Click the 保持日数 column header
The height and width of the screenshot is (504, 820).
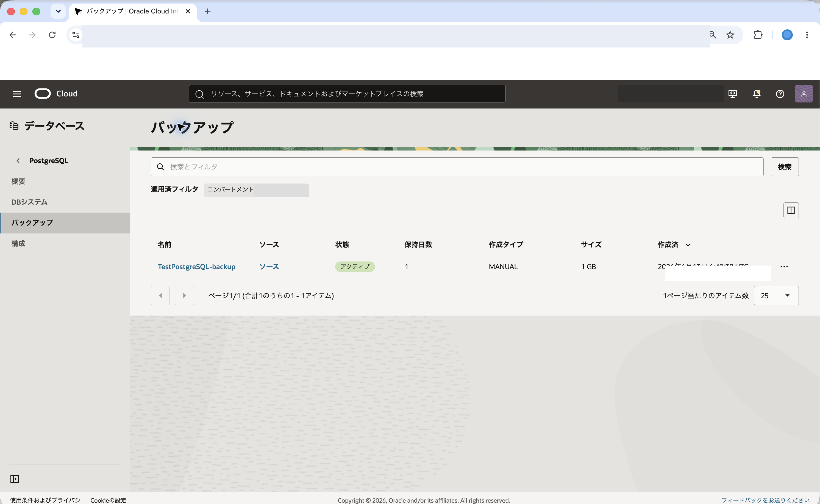[418, 245]
